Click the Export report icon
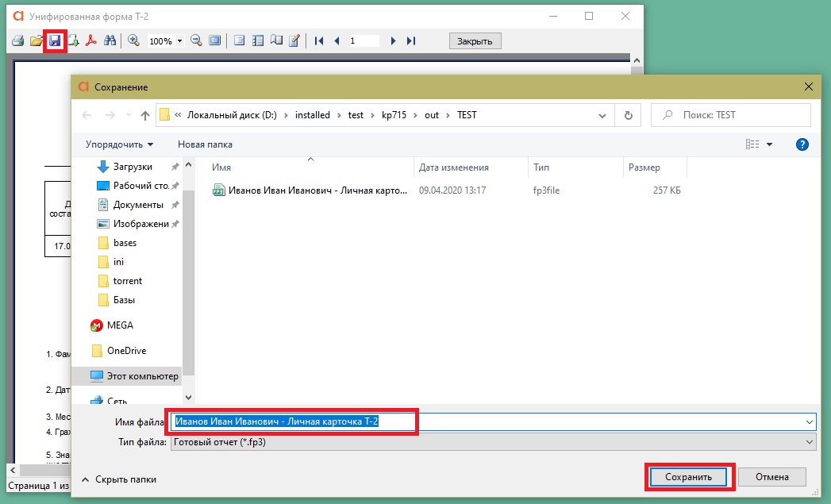 (x=73, y=40)
